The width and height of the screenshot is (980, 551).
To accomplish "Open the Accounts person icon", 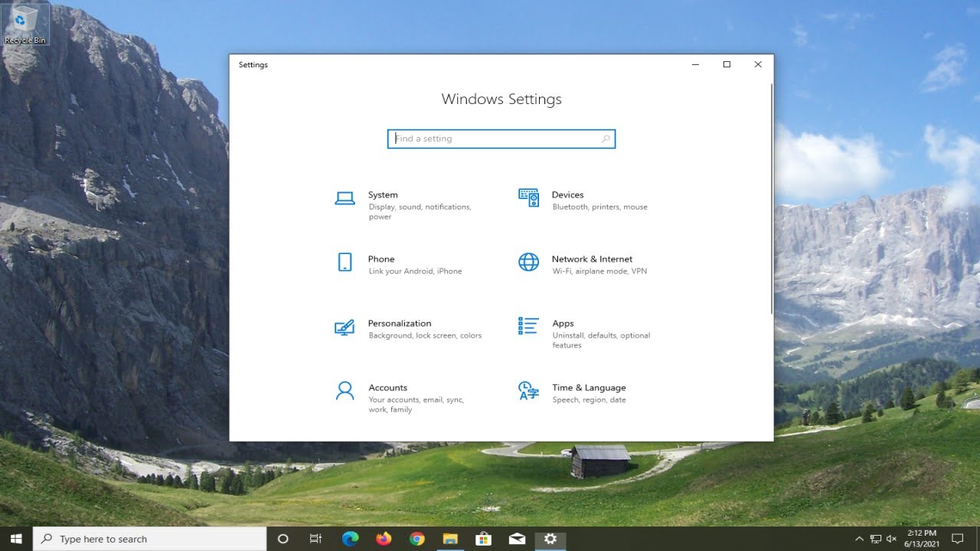I will (345, 391).
